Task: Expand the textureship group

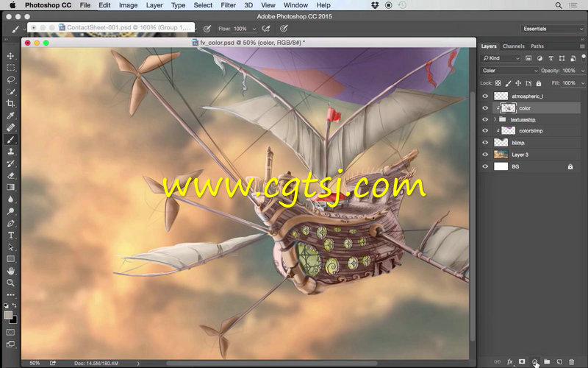Action: pyautogui.click(x=495, y=119)
